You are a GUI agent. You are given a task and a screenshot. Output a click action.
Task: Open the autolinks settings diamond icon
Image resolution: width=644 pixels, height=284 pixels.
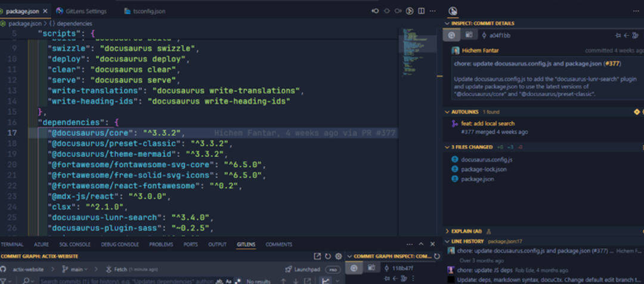pos(637,112)
